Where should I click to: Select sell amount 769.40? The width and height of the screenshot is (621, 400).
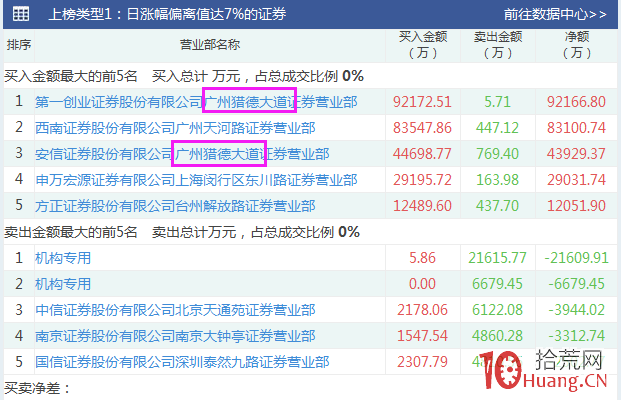(x=497, y=154)
